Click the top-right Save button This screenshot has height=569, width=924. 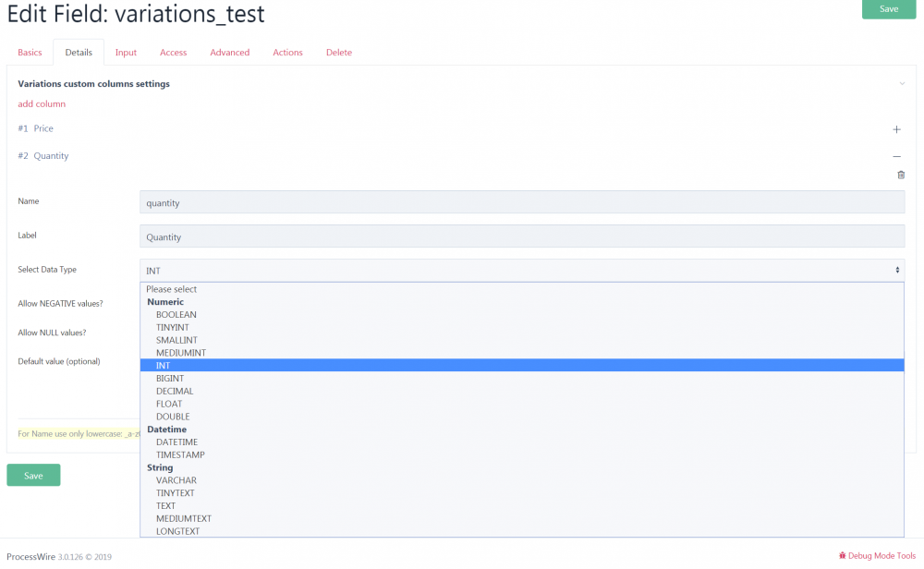889,9
